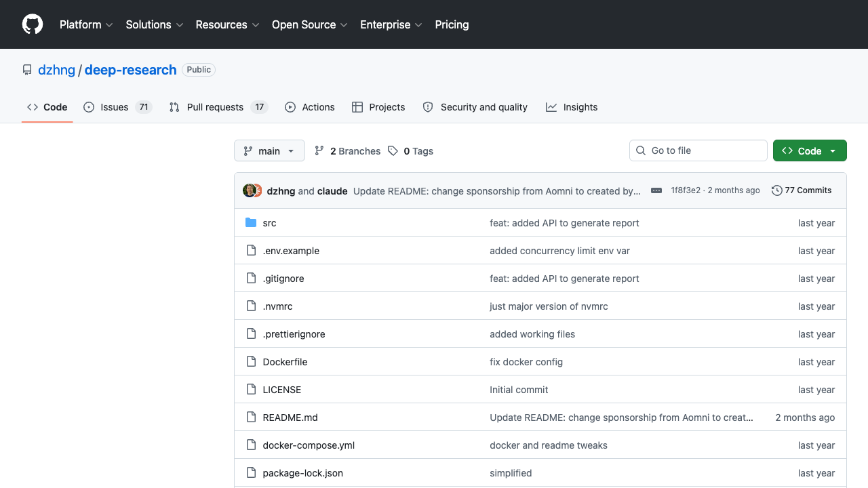Screen dimensions: 868x488
Task: Click dzhng author name in commit bar
Action: [x=281, y=191]
